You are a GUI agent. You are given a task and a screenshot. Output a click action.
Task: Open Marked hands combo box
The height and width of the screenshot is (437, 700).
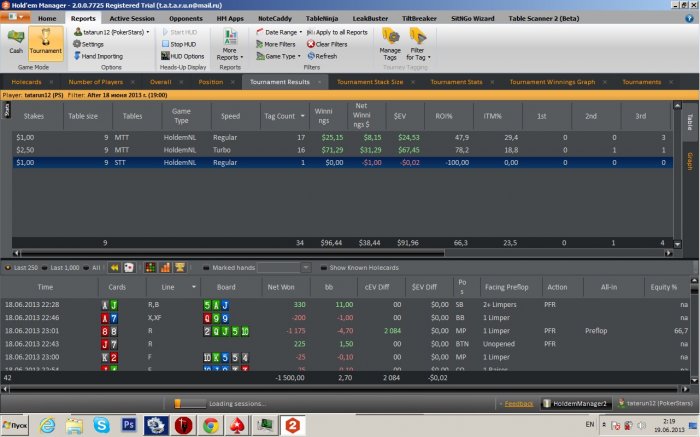point(284,267)
